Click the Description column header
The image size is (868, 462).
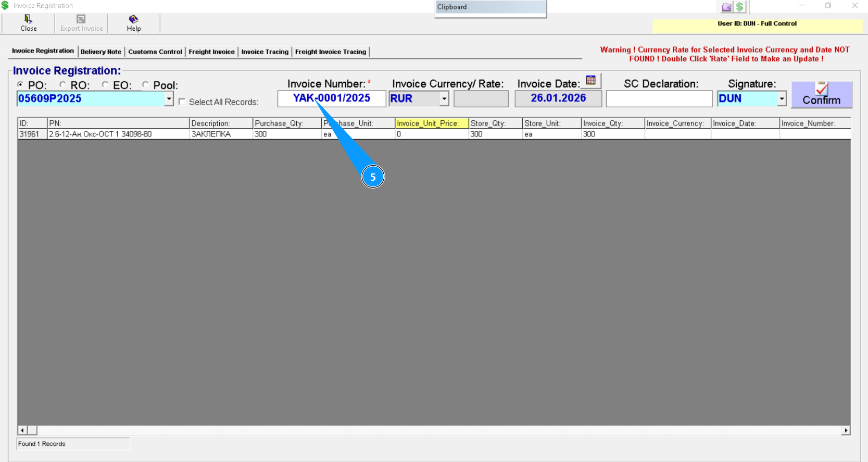point(221,123)
